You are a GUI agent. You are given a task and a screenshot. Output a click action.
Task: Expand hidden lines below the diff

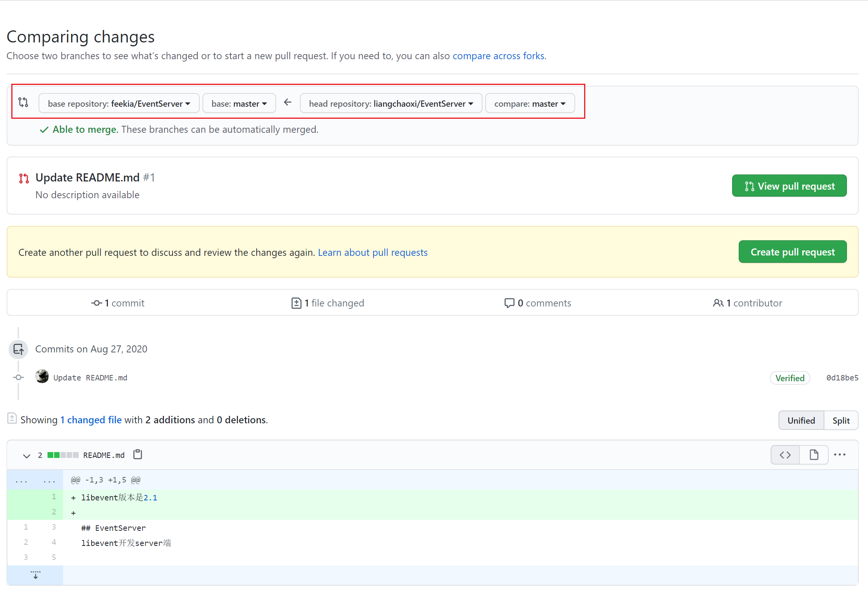pos(35,575)
